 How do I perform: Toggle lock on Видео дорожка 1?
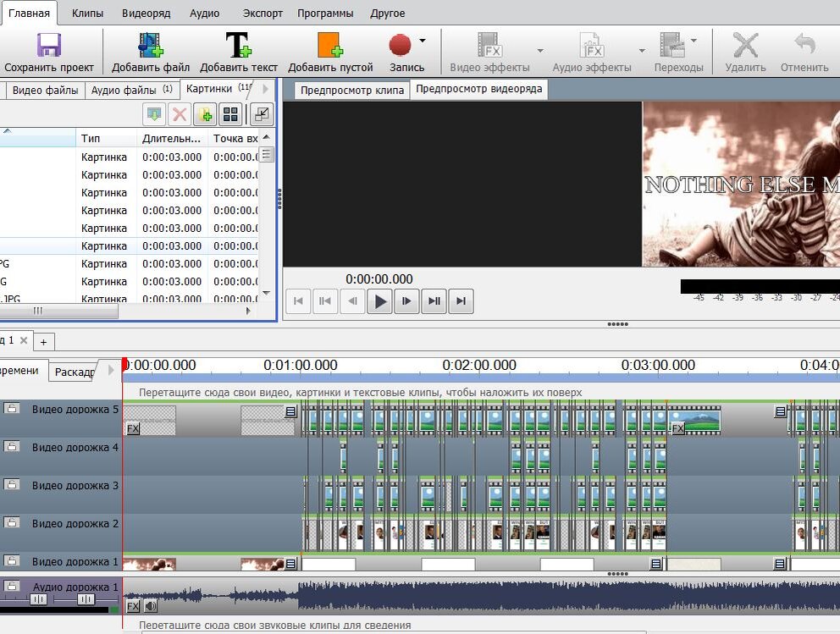pos(11,560)
